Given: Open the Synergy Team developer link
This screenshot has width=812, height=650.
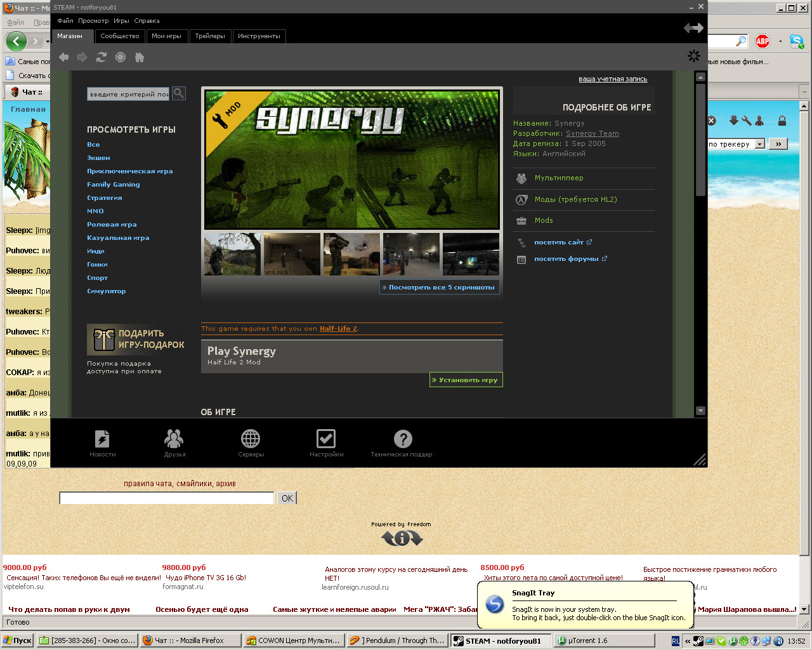Looking at the screenshot, I should click(x=593, y=134).
